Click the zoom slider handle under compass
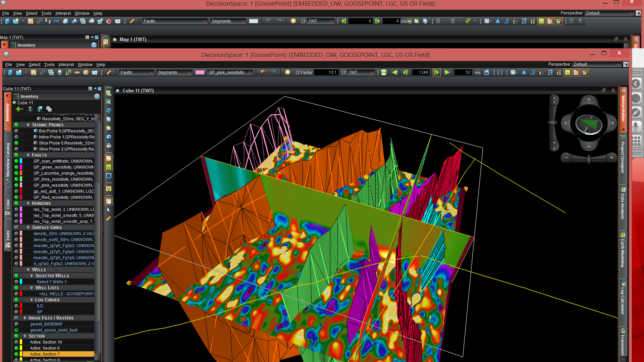644x362 pixels. point(589,159)
